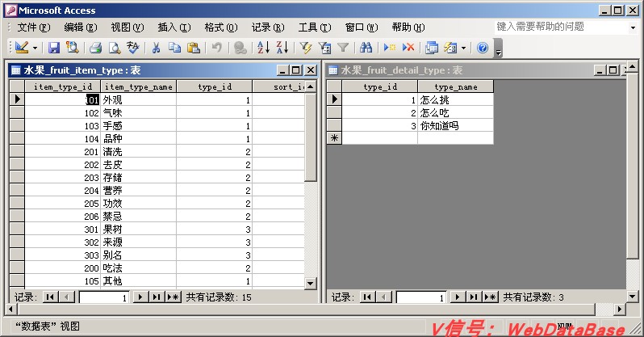Click the Save toolbar icon
644x337 pixels.
pos(54,48)
